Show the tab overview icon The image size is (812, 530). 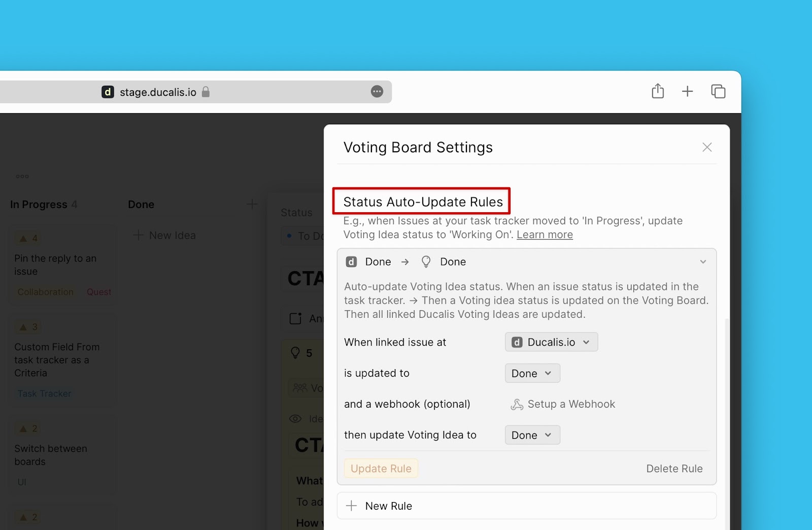[718, 91]
